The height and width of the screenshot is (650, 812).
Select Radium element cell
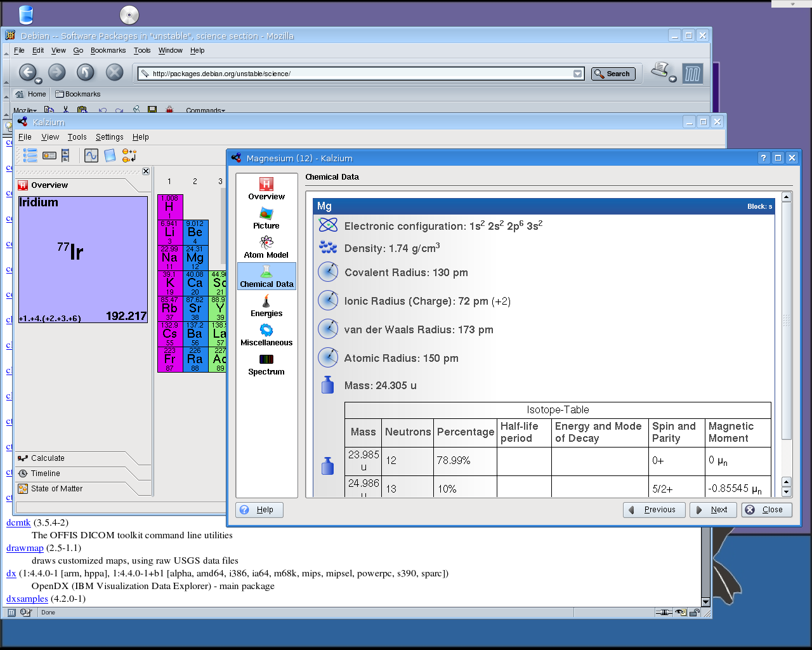click(x=195, y=359)
